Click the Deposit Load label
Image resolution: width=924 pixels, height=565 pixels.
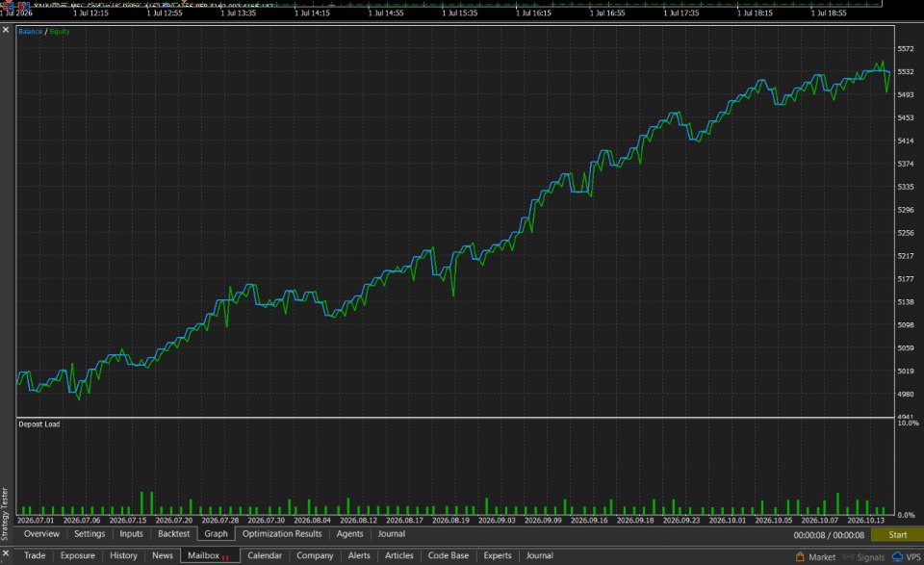tap(38, 424)
